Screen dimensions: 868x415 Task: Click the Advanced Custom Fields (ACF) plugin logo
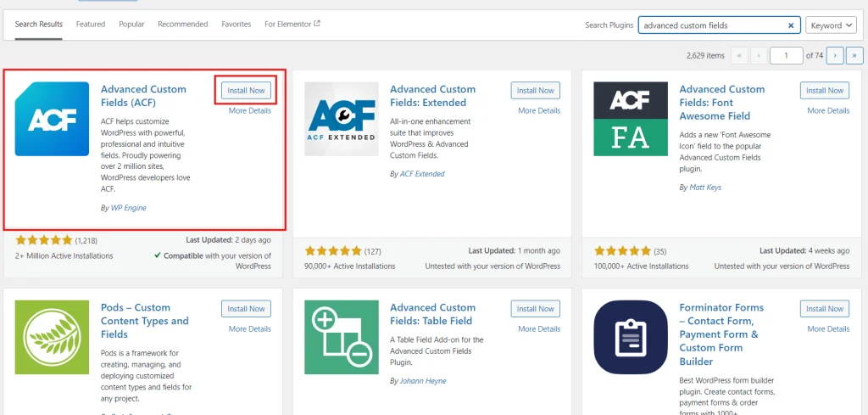(x=52, y=119)
